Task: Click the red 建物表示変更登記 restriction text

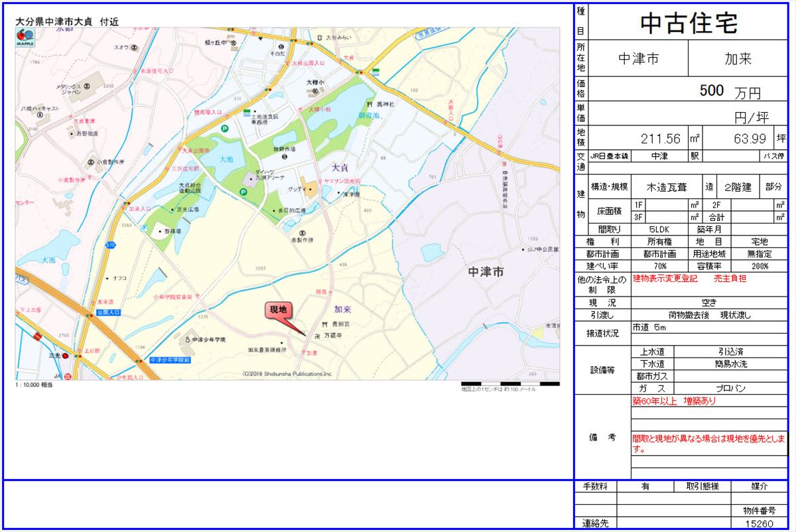Action: tap(665, 279)
